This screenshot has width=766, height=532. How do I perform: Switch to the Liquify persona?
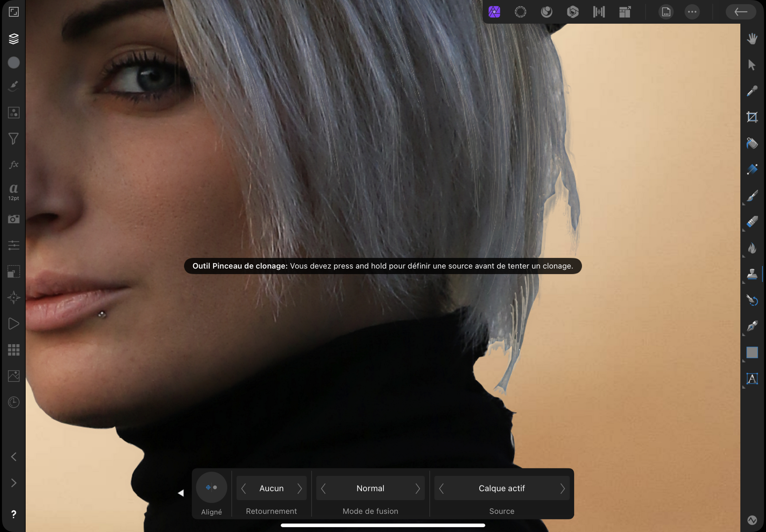(x=547, y=12)
